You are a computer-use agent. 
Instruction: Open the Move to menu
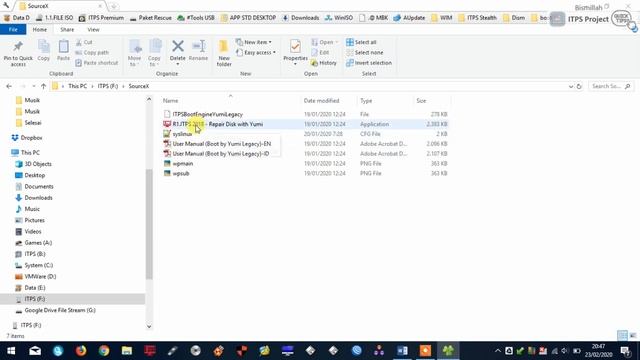135,53
